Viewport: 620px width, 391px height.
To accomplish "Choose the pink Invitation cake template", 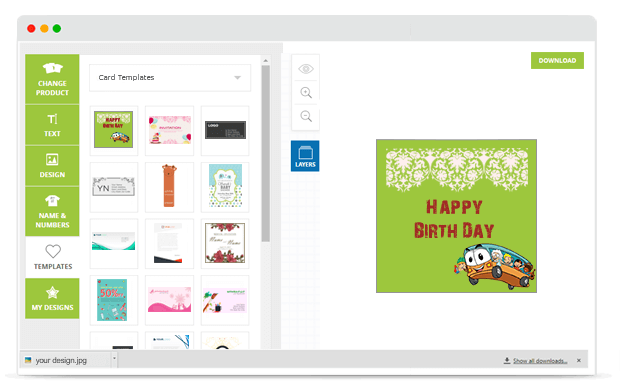I will tap(170, 130).
